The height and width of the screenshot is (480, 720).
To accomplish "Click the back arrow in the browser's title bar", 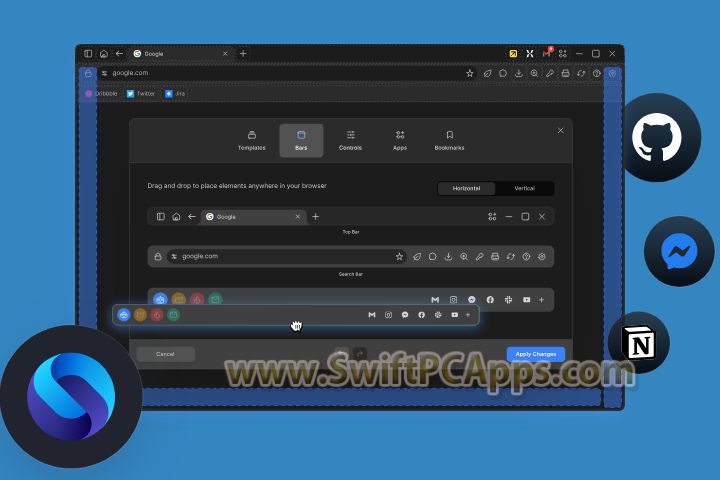I will point(119,54).
